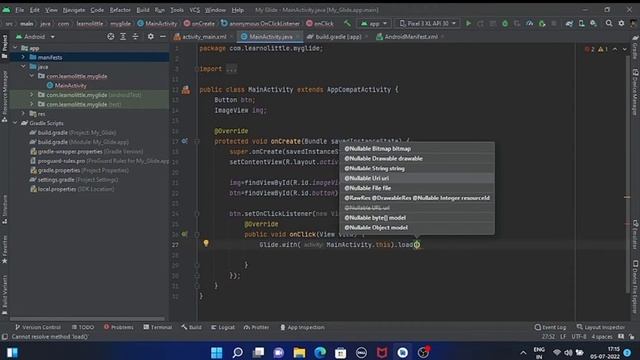Screen dimensions: 640x360
Task: Click the yellow lightbulb quick-fix icon
Action: pyautogui.click(x=206, y=243)
